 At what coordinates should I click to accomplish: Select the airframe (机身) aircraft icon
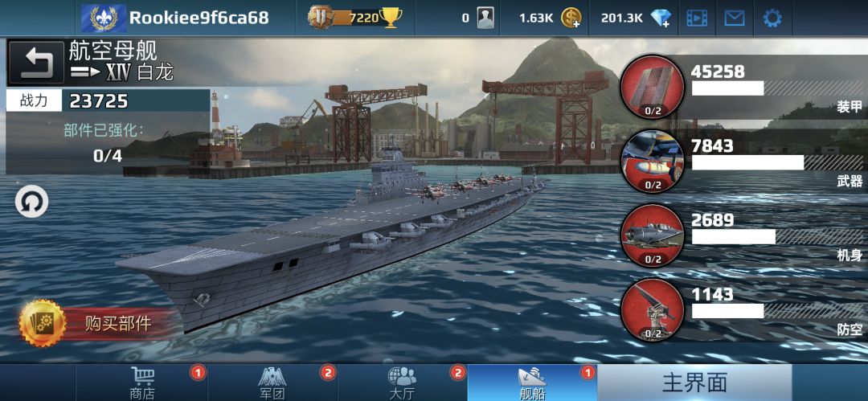(x=653, y=235)
